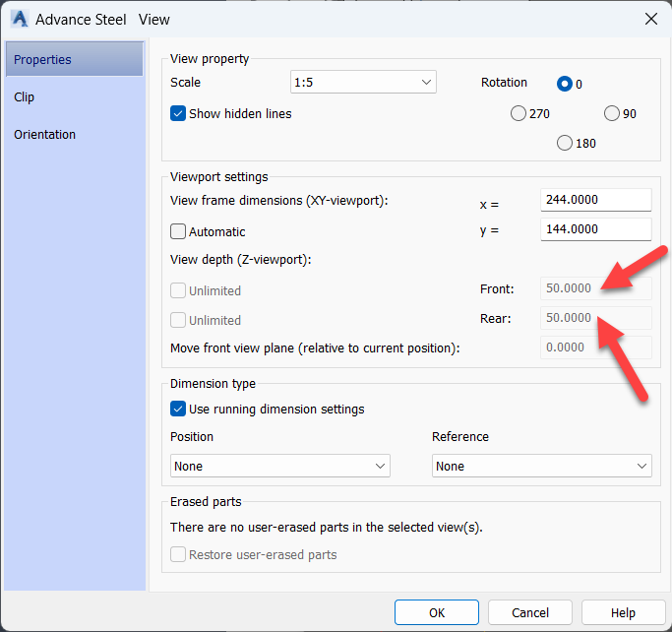Enable the Automatic view frame checkbox
672x632 pixels.
point(178,231)
